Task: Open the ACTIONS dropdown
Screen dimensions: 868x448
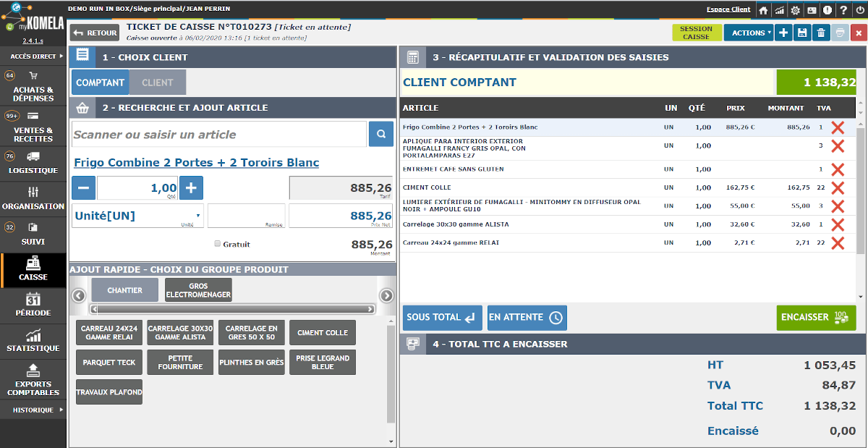Action: (749, 33)
